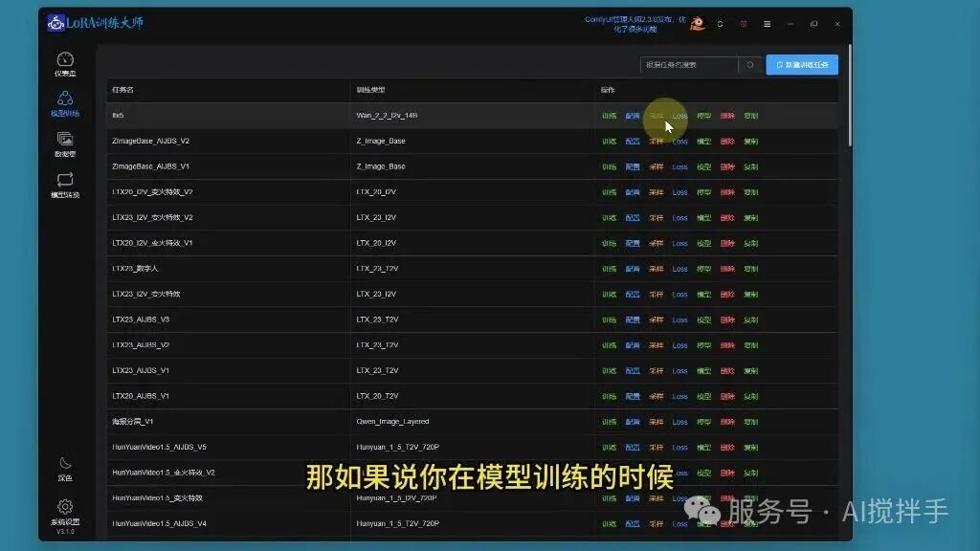
Task: Click 采样 for LTX23_AIJBS_V3
Action: click(656, 320)
